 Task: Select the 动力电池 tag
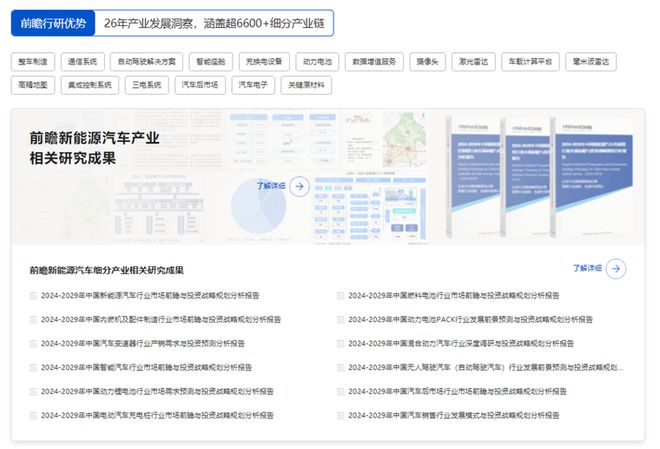317,62
